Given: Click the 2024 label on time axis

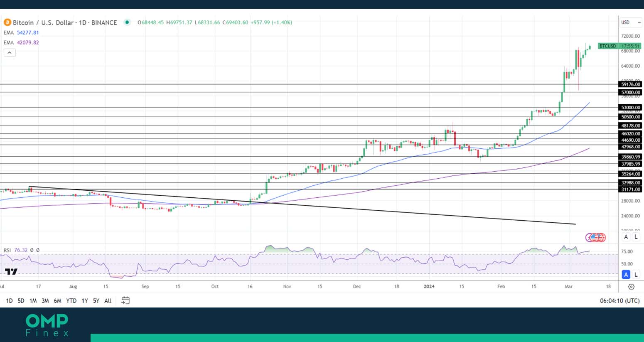Looking at the screenshot, I should point(429,287).
